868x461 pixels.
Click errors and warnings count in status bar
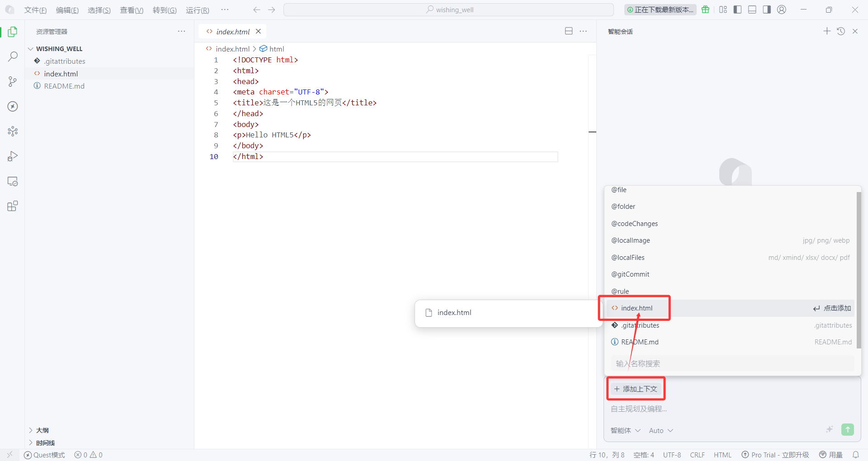click(89, 455)
